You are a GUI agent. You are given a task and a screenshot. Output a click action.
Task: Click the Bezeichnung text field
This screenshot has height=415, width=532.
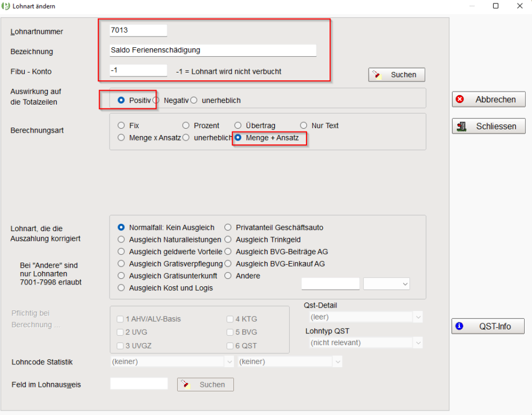213,50
